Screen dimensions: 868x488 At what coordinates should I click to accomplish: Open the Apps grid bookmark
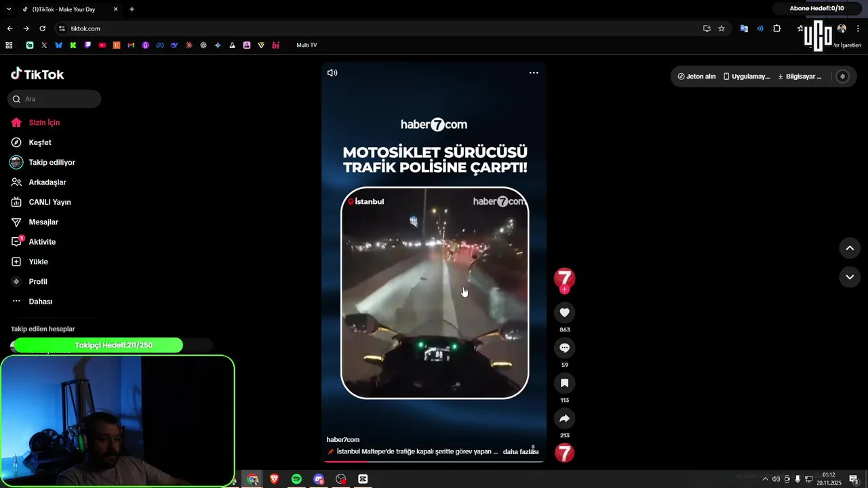(x=9, y=45)
